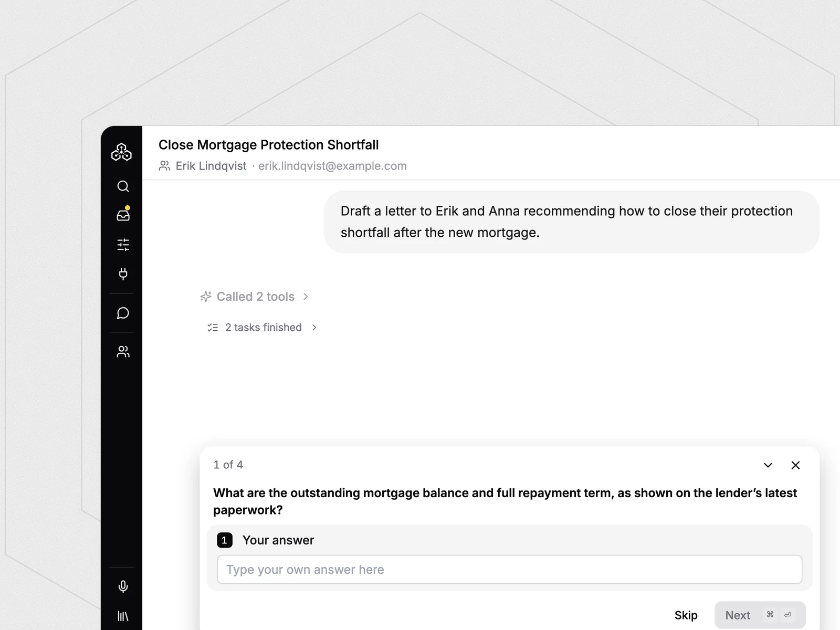
Task: Activate the microphone icon
Action: tap(123, 586)
